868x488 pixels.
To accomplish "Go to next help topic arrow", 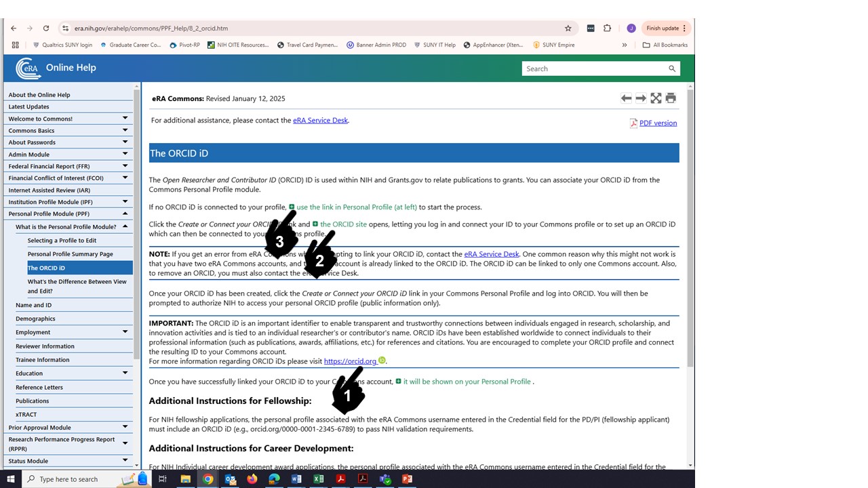I will (x=641, y=98).
